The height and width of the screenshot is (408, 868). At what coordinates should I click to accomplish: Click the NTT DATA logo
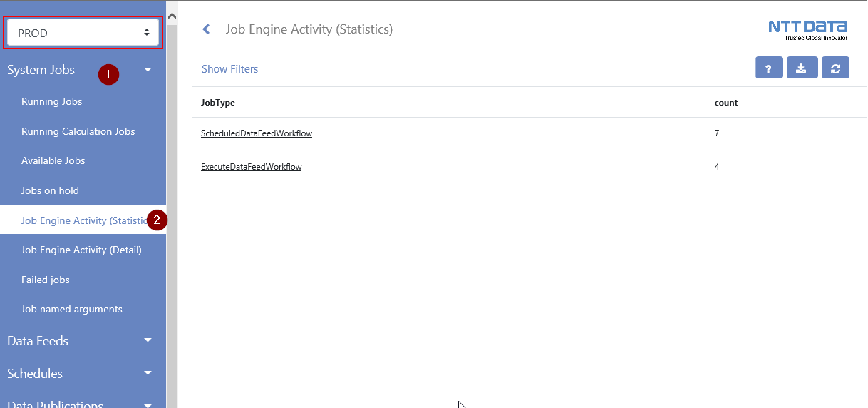click(807, 30)
